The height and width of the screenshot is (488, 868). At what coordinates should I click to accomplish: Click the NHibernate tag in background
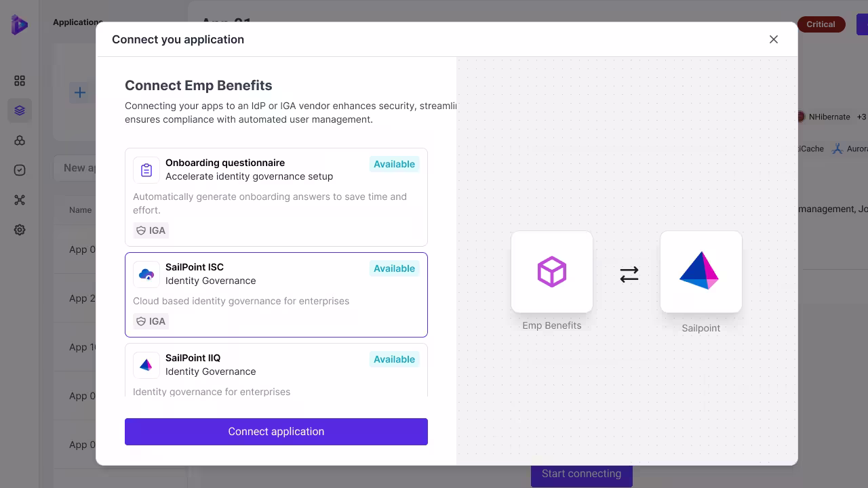pos(823,117)
